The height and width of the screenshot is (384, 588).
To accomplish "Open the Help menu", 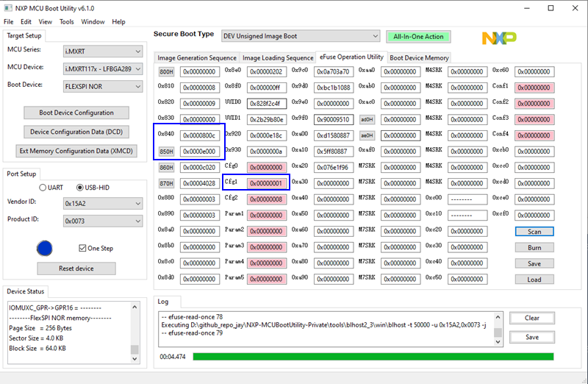I will [118, 22].
